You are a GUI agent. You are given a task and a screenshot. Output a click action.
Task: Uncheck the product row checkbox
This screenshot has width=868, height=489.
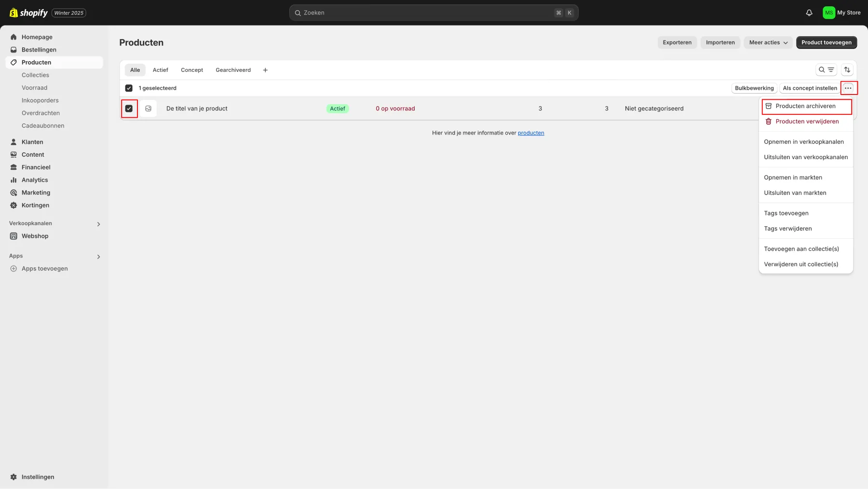tap(129, 109)
